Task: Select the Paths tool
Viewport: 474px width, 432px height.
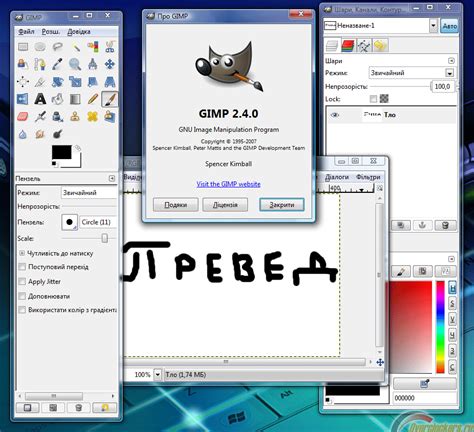Action: click(40, 64)
